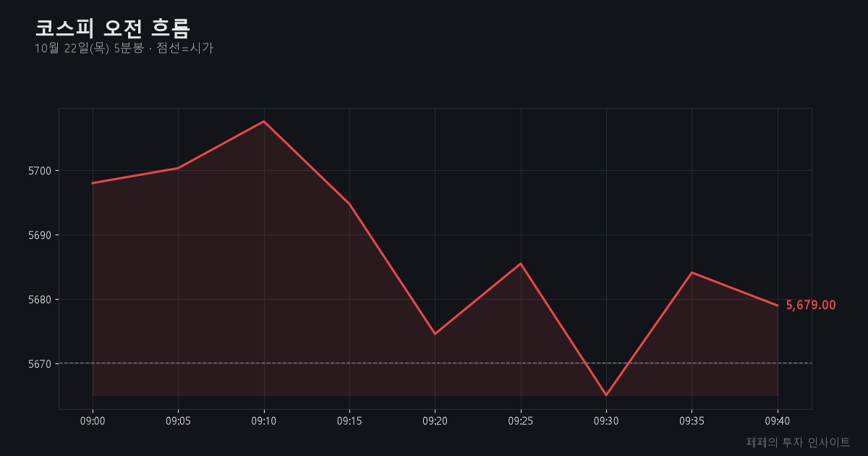Click the x-axis time label 09:30
This screenshot has height=456, width=868.
(x=606, y=420)
